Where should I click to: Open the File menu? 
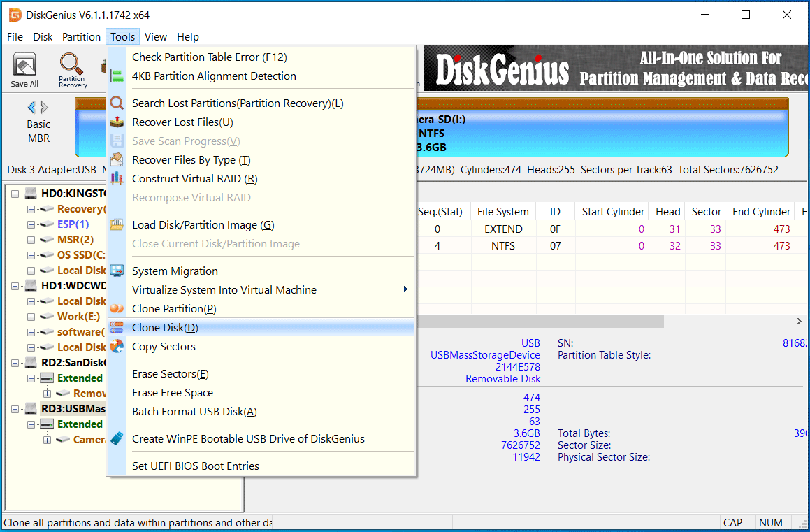(15, 36)
